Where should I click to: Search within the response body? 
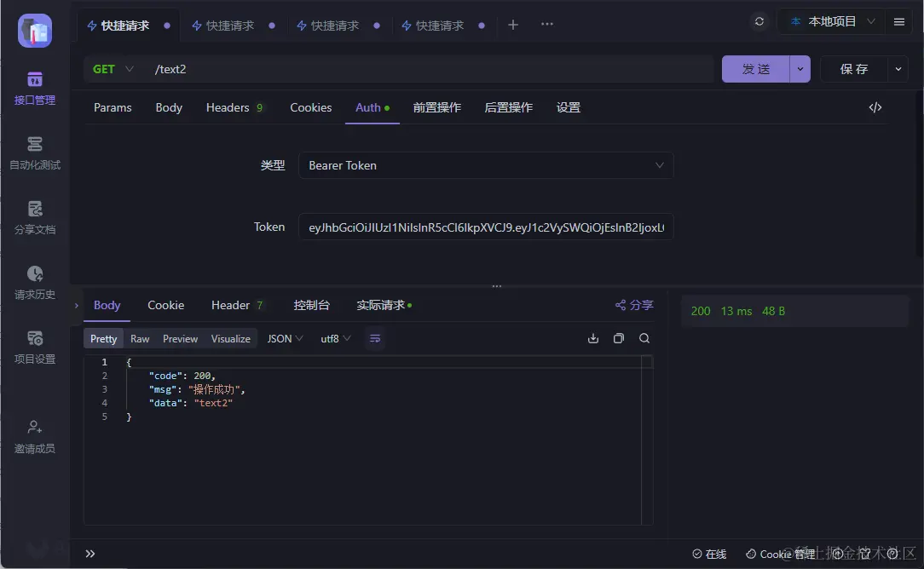(644, 338)
